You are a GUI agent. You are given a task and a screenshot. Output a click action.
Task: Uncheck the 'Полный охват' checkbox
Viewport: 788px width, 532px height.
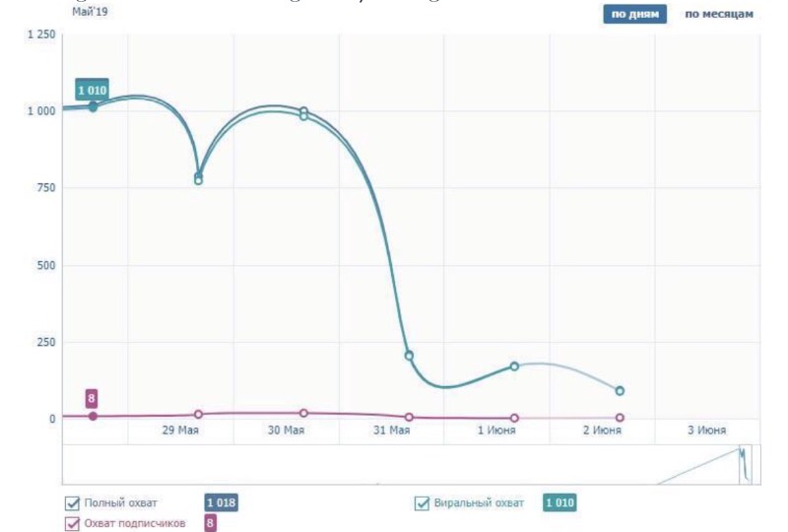pyautogui.click(x=71, y=503)
